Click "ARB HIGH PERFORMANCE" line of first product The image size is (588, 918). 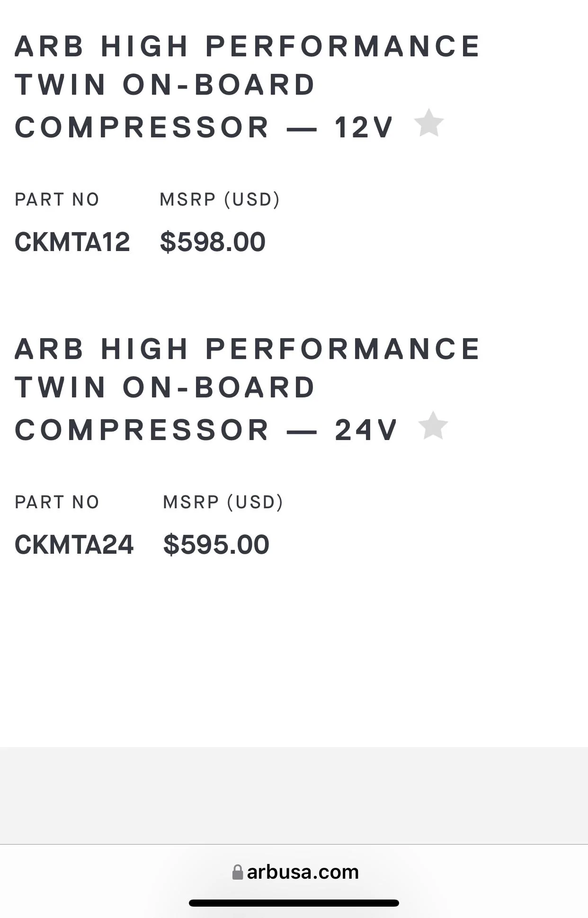248,46
